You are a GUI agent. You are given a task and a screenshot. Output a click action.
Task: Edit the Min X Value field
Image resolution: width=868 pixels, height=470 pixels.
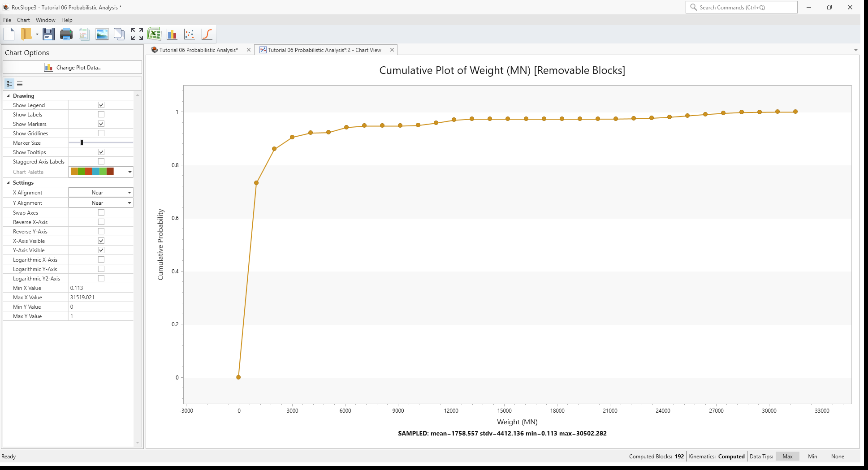click(101, 288)
